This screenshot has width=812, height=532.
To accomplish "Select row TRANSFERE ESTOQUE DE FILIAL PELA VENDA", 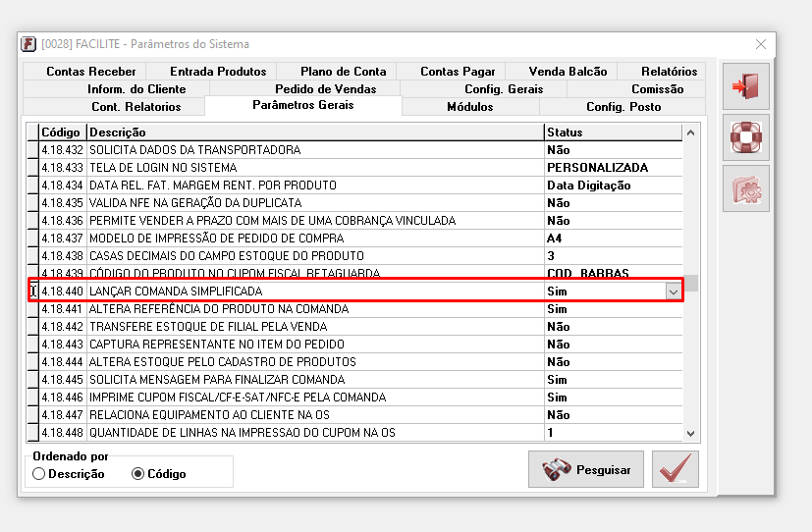I will [354, 327].
